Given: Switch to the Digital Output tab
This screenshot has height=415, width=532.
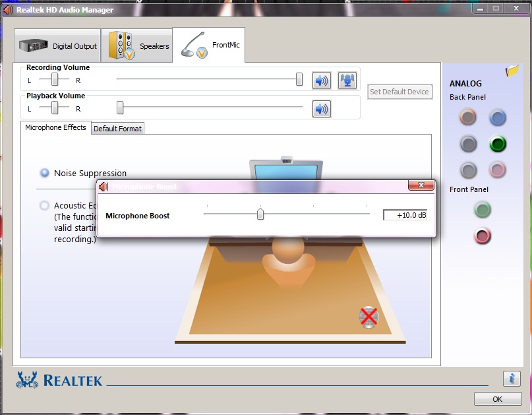Looking at the screenshot, I should pyautogui.click(x=57, y=46).
